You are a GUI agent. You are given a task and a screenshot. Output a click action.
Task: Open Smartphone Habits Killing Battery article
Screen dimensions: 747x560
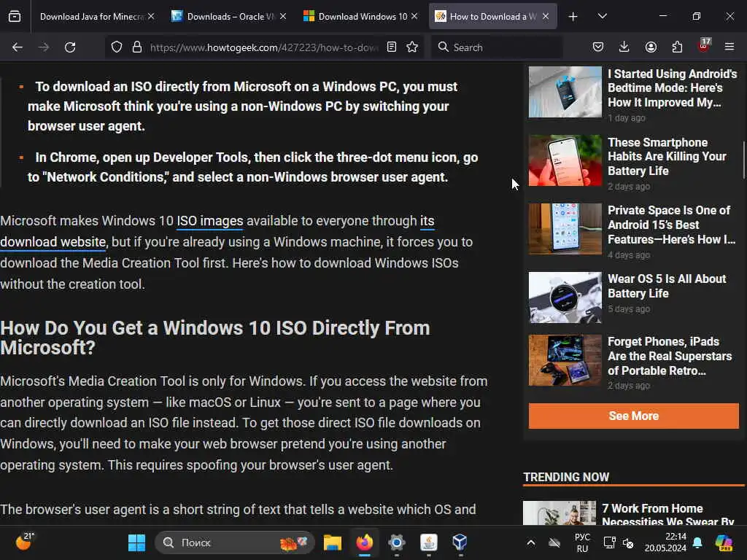pos(667,157)
